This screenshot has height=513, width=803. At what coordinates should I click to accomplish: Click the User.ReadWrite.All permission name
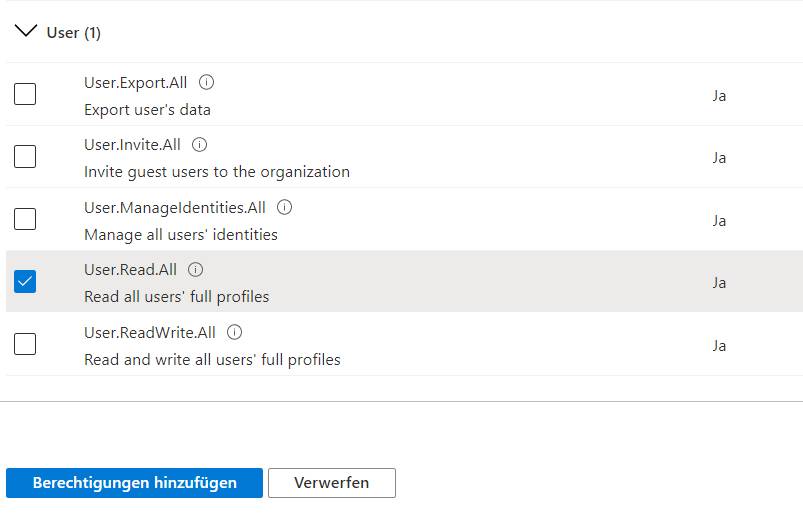(150, 333)
